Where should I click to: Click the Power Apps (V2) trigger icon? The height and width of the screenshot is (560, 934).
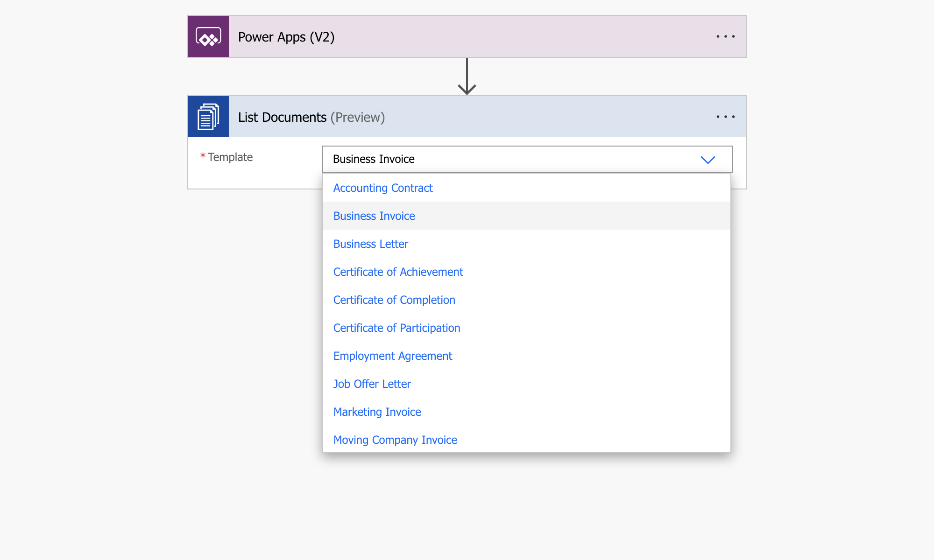(x=208, y=36)
